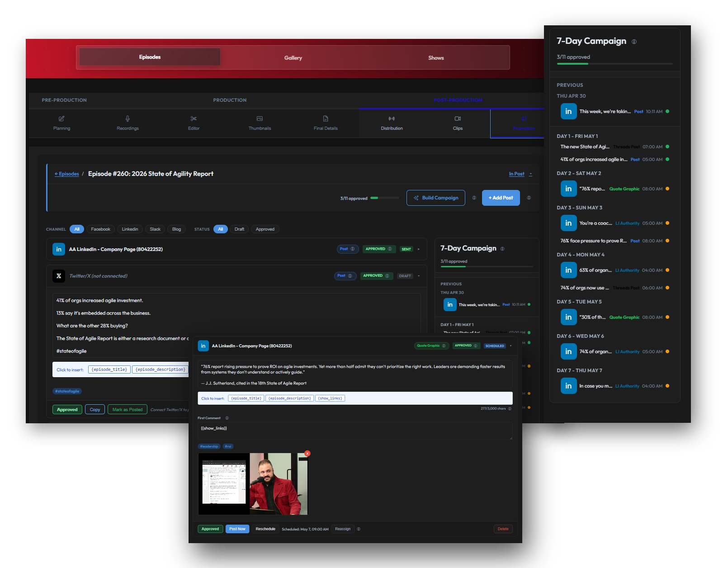
Task: Click header 3/11 approved progress bar
Action: (x=385, y=198)
